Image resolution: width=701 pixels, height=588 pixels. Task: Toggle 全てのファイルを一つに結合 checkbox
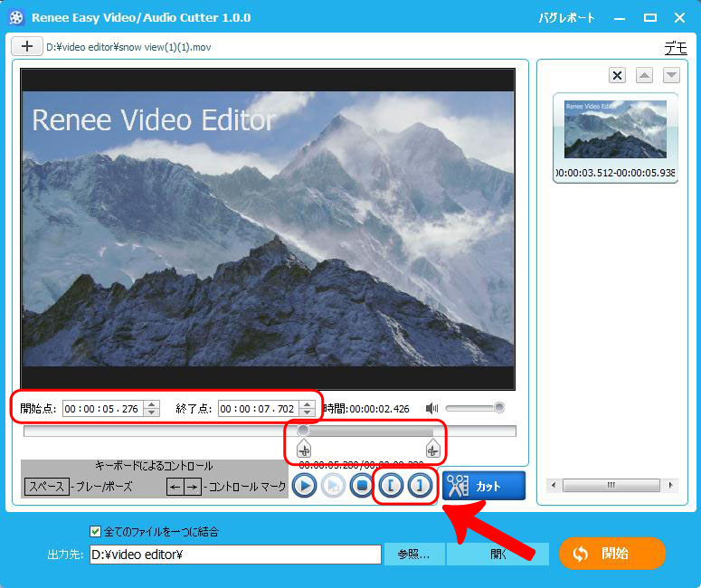(x=95, y=531)
